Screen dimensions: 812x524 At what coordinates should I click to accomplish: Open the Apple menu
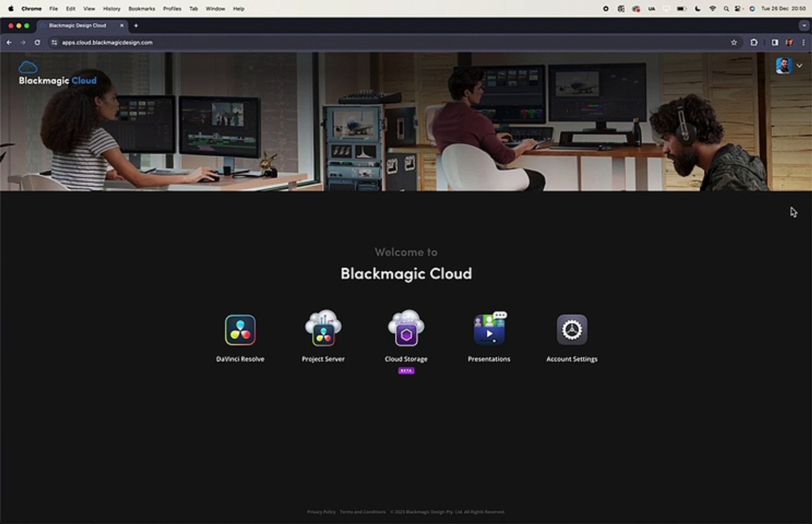[11, 9]
